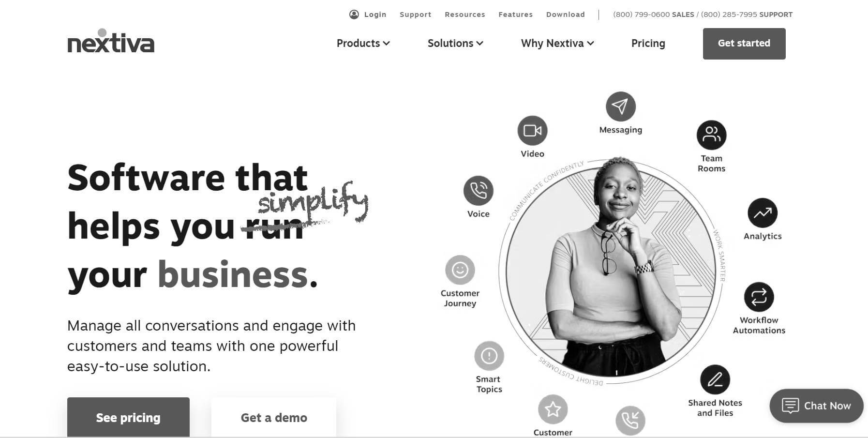Open the Why Nextiva dropdown
Screen dimensions: 868x438
(x=557, y=44)
